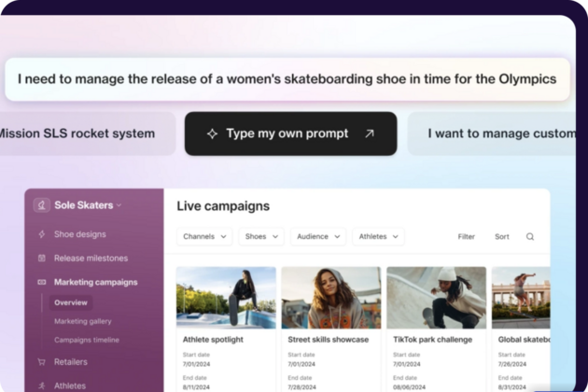Open the Street skills showcase thumbnail
The width and height of the screenshot is (588, 392).
click(x=330, y=298)
